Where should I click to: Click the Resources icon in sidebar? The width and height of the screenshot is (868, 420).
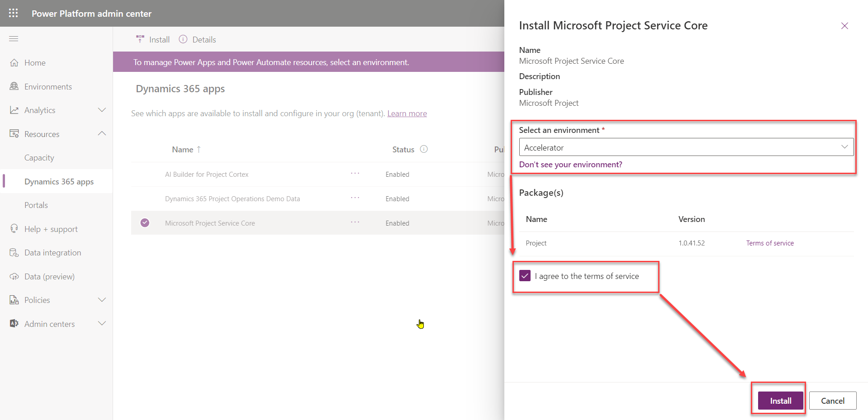tap(14, 134)
